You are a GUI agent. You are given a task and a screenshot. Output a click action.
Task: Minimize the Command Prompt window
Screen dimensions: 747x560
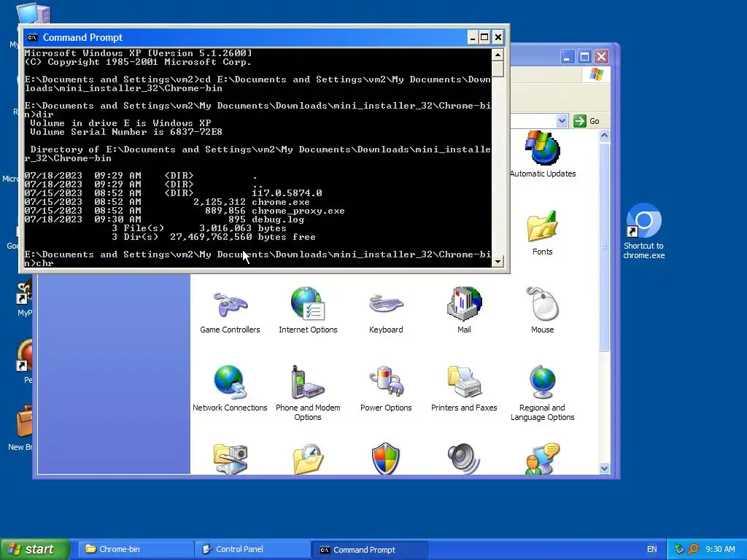tap(473, 37)
